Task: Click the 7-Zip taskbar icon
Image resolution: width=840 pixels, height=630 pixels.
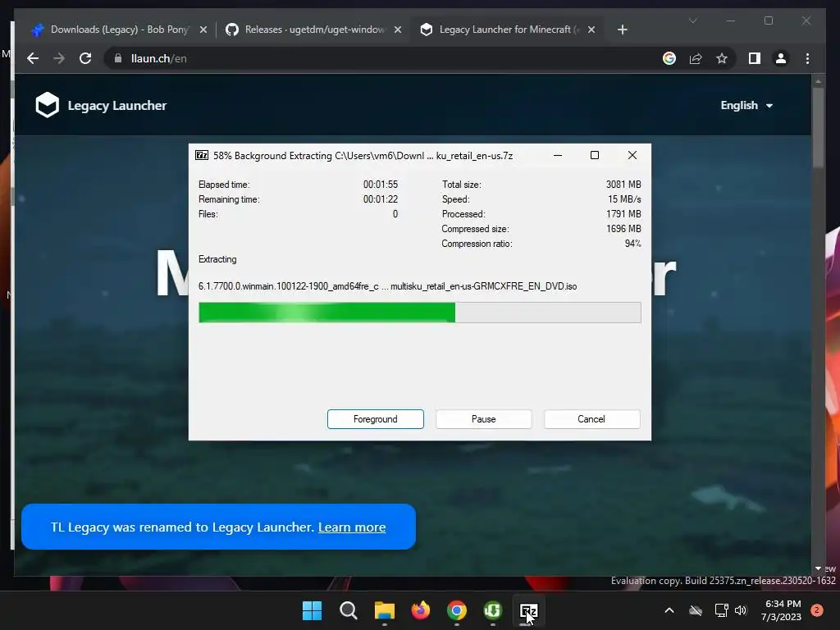Action: [x=529, y=610]
